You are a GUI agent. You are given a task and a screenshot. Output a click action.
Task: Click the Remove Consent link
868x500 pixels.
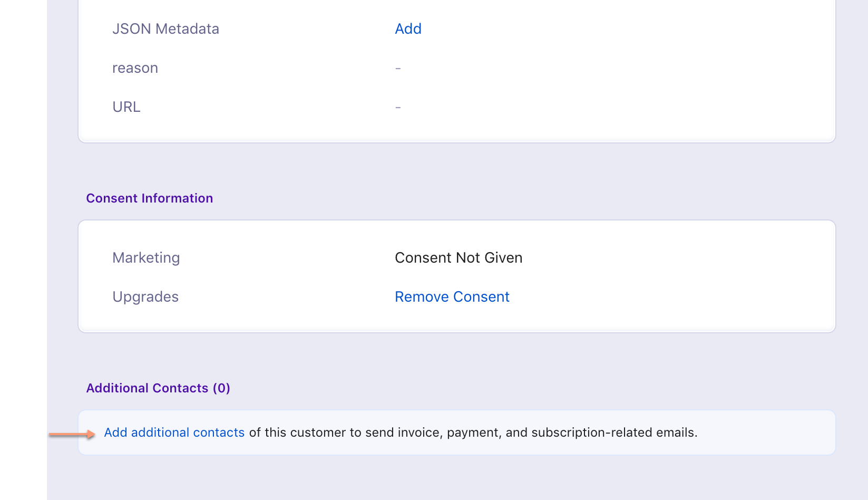click(x=452, y=297)
